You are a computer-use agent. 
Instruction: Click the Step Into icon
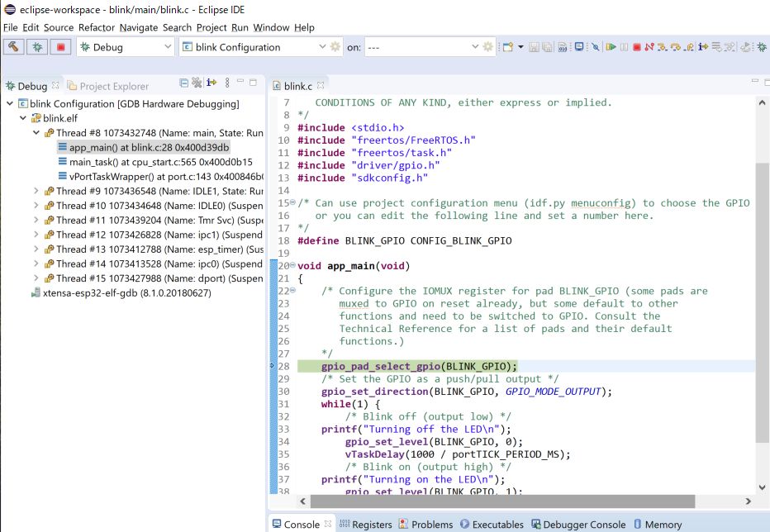663,46
